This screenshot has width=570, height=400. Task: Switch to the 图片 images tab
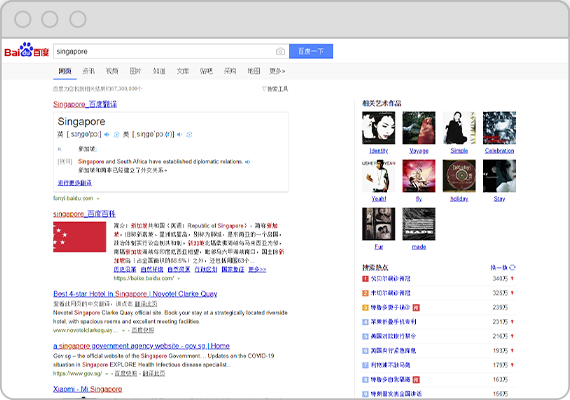pyautogui.click(x=135, y=71)
